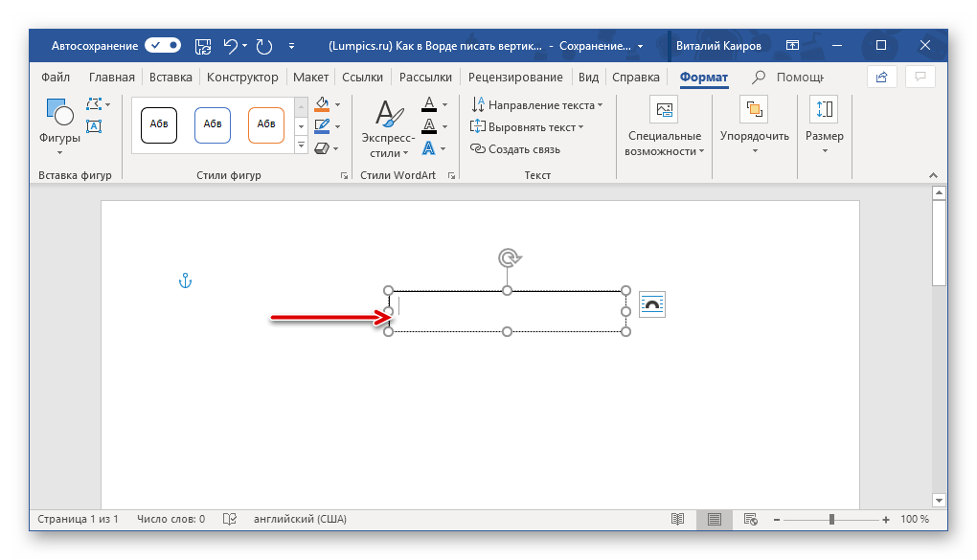Click the Redo icon
This screenshot has height=560, width=977.
click(264, 46)
